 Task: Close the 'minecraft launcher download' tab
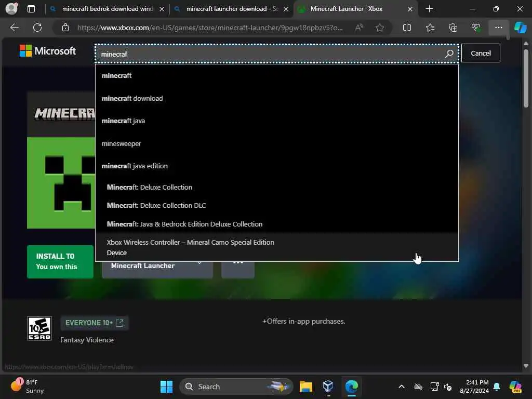tap(286, 9)
